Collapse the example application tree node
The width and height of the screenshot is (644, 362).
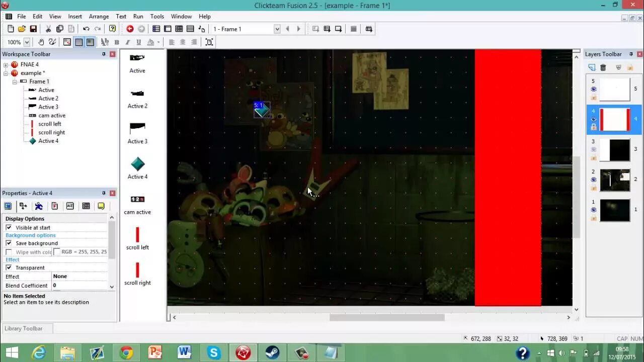6,73
